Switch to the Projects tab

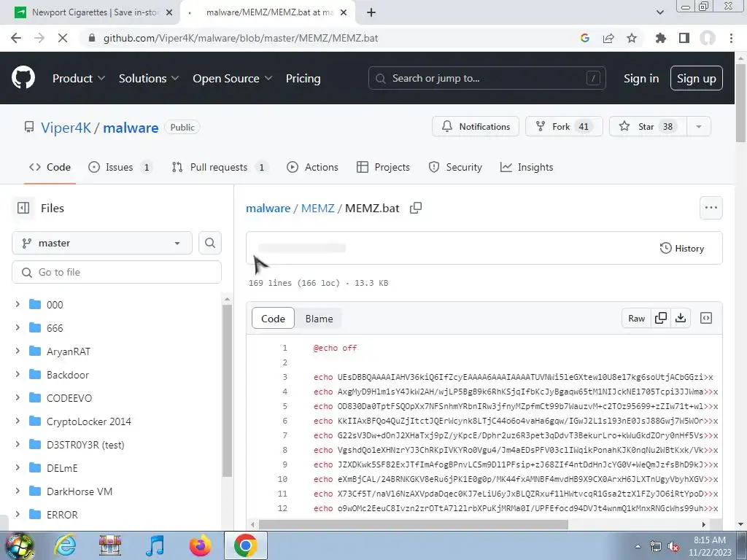pos(383,167)
